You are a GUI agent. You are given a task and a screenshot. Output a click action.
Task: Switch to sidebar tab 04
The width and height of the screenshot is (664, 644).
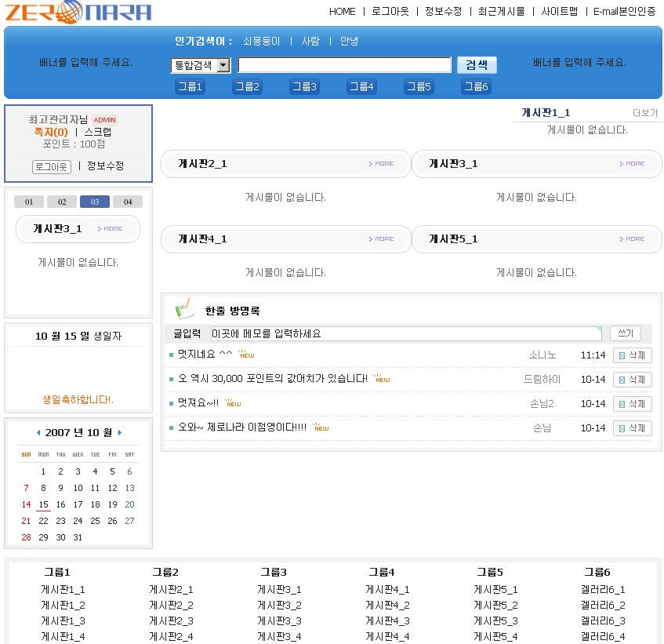128,202
